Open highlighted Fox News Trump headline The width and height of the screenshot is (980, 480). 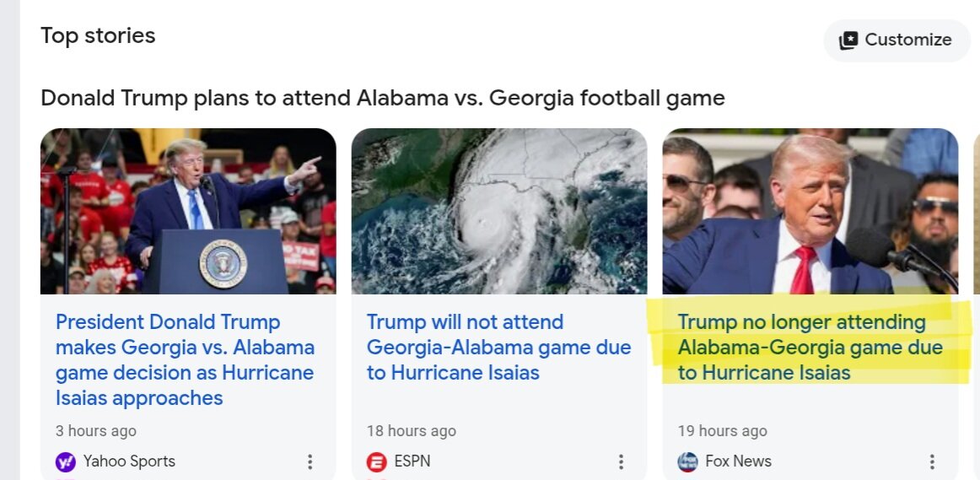coord(810,348)
